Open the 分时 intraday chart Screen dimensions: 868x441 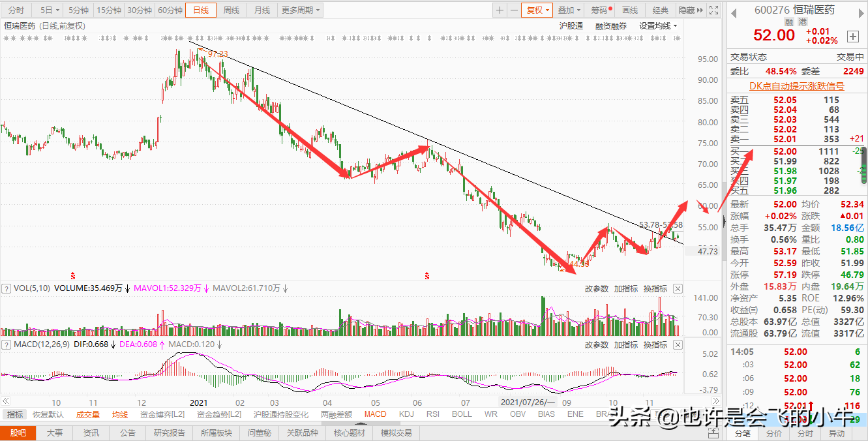16,10
